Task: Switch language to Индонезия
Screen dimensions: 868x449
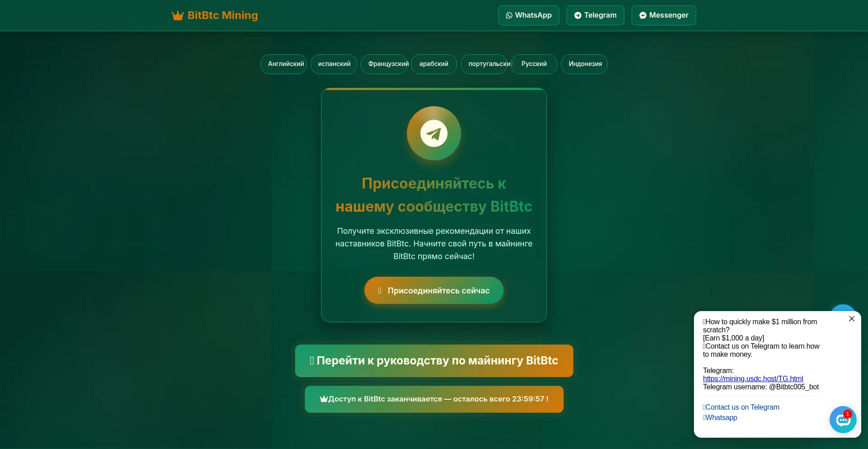Action: [585, 64]
